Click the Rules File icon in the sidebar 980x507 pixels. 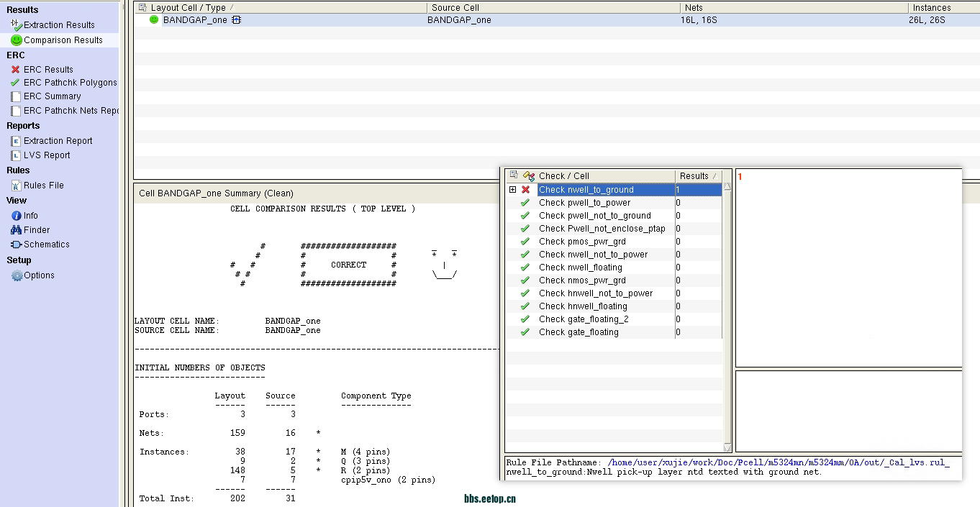(x=16, y=186)
